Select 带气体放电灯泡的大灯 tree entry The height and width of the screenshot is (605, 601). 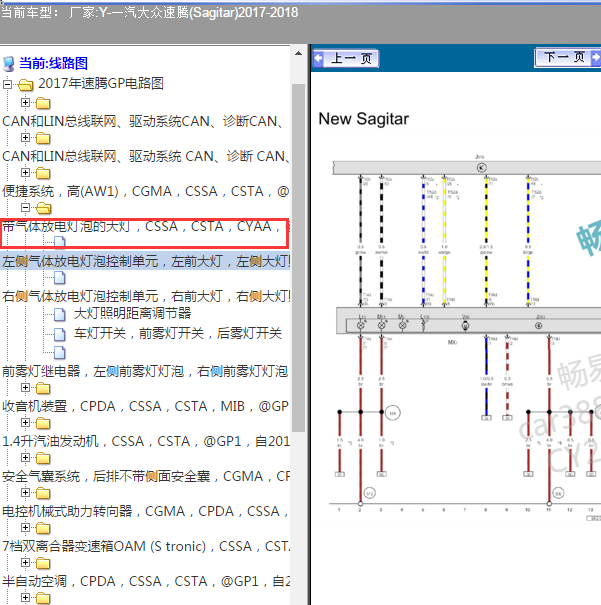(145, 226)
